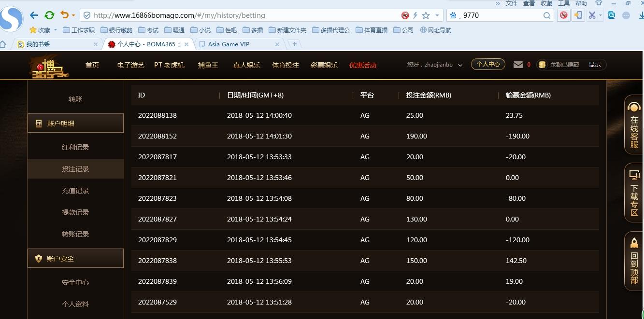The image size is (644, 319).
Task: Expand the 账户安全 section header
Action: pyautogui.click(x=75, y=258)
